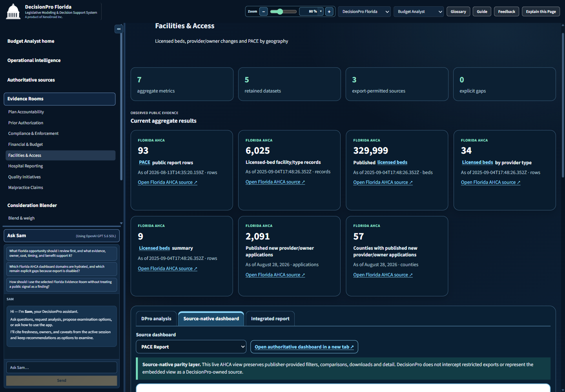Open the 80 % zoom dropdown
This screenshot has height=392, width=565.
311,11
